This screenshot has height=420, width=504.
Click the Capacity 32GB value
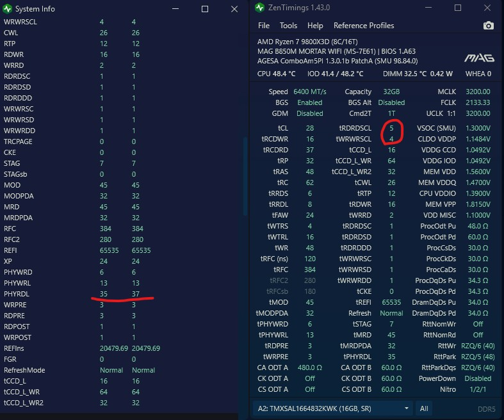(x=391, y=92)
